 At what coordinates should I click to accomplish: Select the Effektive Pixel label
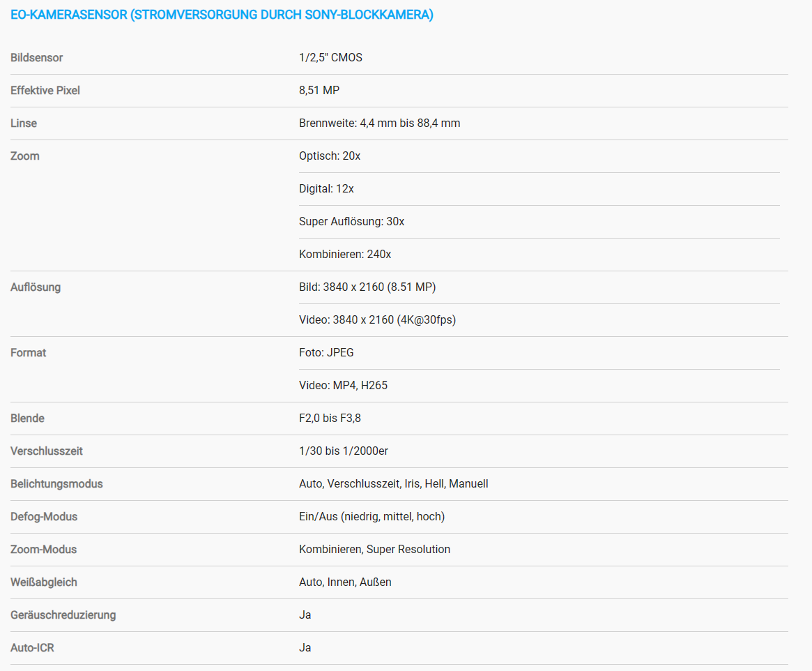tap(45, 90)
